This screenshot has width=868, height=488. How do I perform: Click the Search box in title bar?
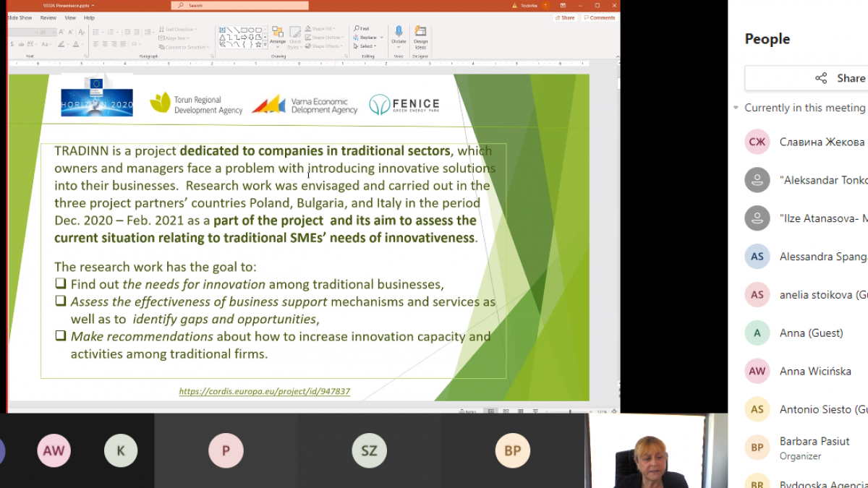click(x=240, y=5)
